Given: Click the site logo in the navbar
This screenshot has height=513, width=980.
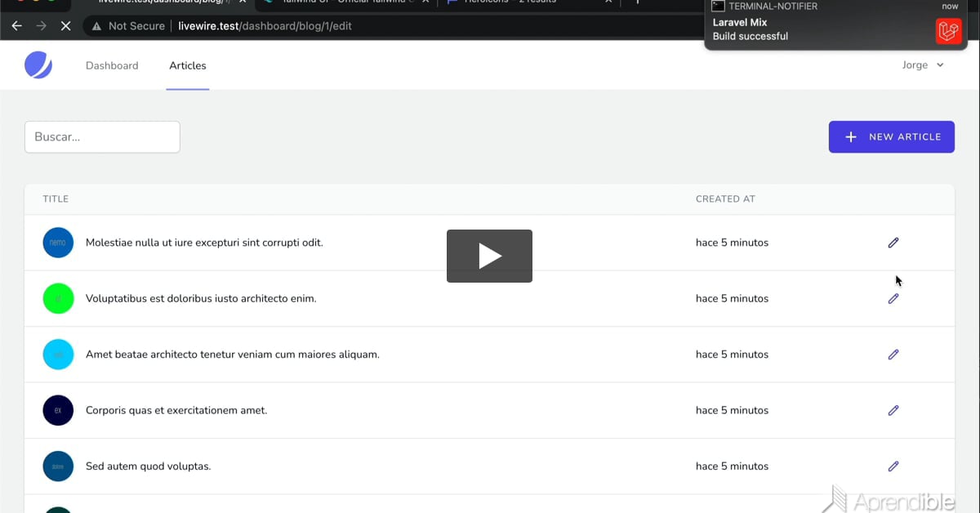Looking at the screenshot, I should (38, 65).
